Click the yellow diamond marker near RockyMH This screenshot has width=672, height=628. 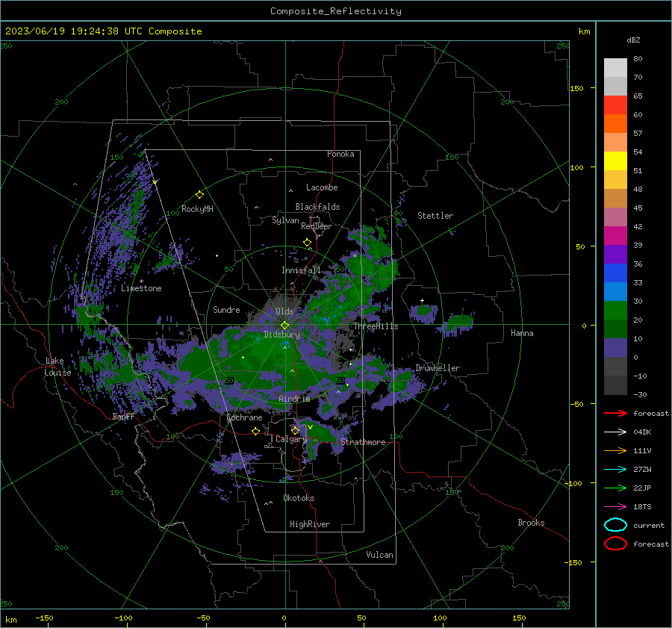(199, 195)
